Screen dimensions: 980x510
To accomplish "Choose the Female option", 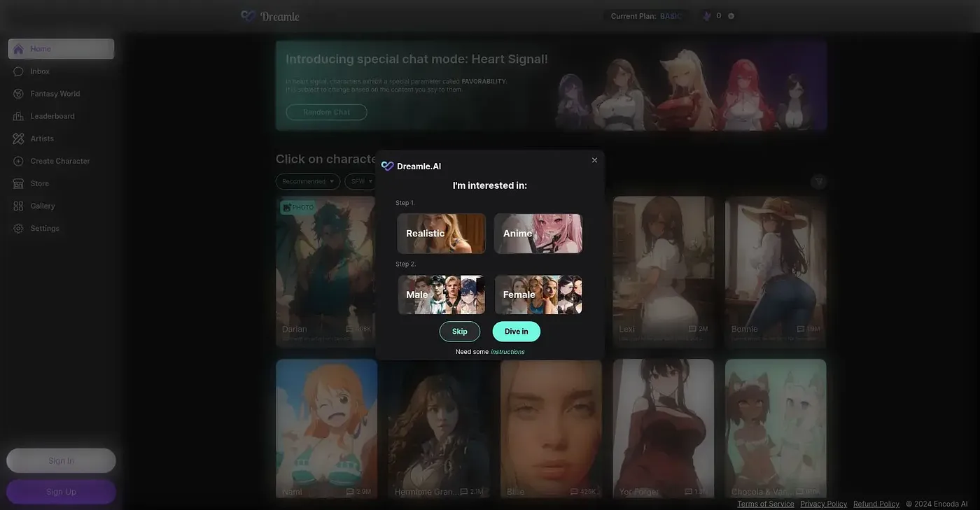I will tap(538, 295).
